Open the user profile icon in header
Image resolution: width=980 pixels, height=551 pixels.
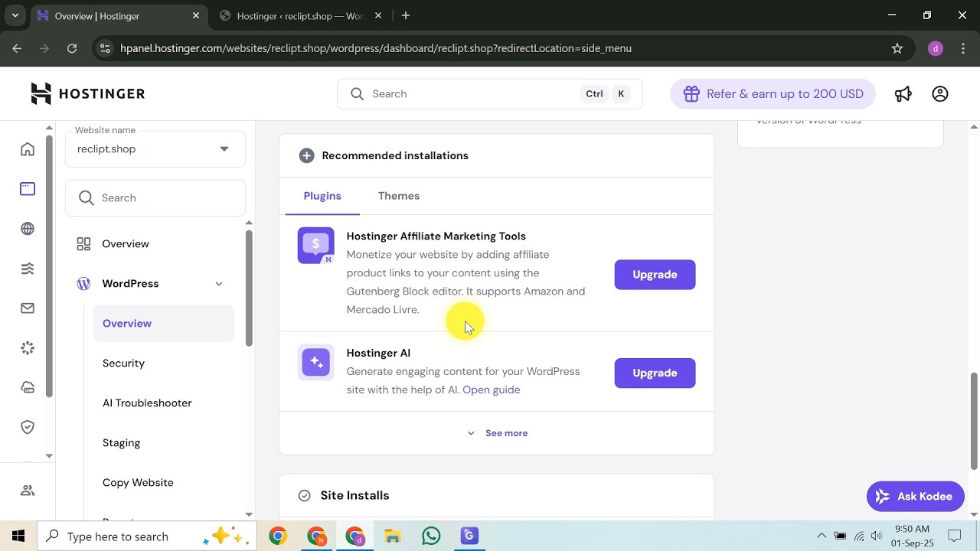[940, 93]
